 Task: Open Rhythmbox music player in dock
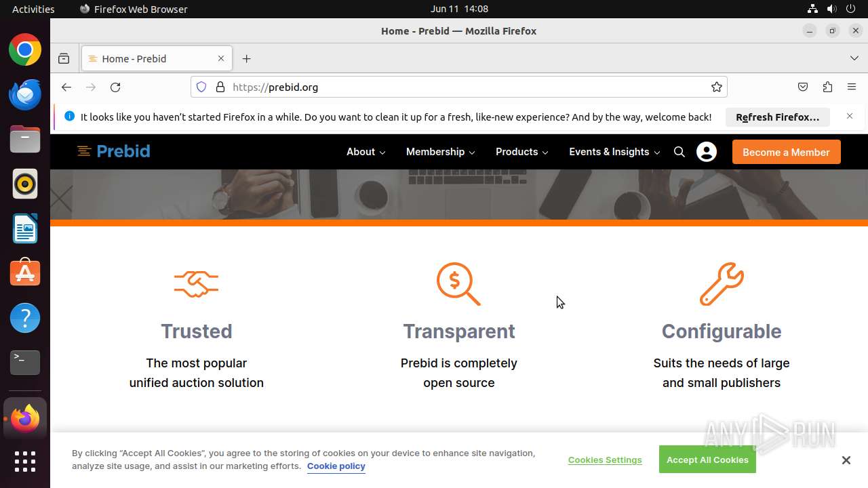tap(25, 184)
